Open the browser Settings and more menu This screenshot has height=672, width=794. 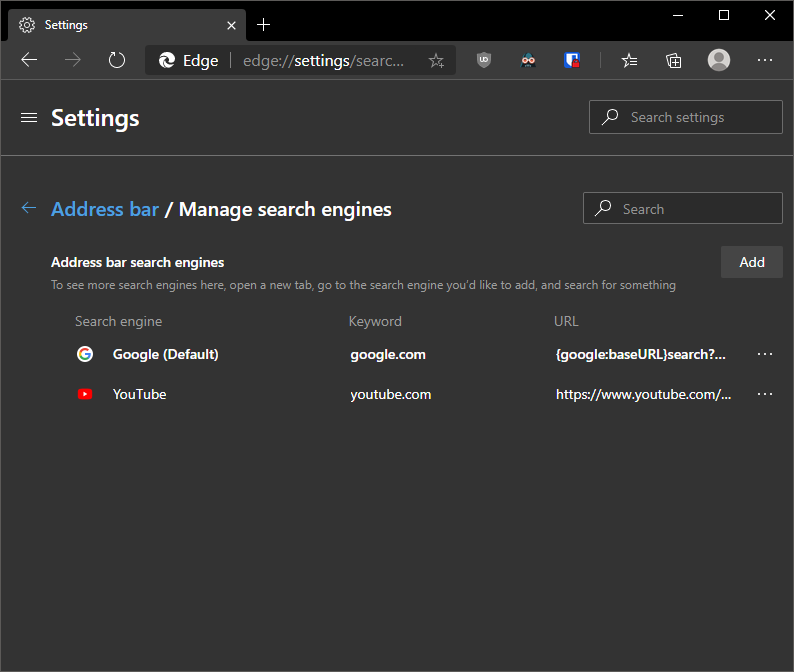765,60
